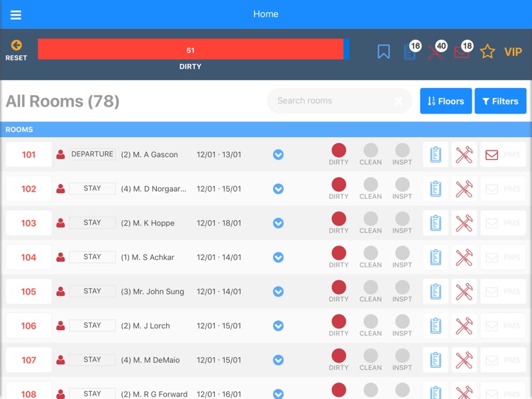Open room 101 number tile
Screen dimensions: 532x399
click(x=29, y=155)
